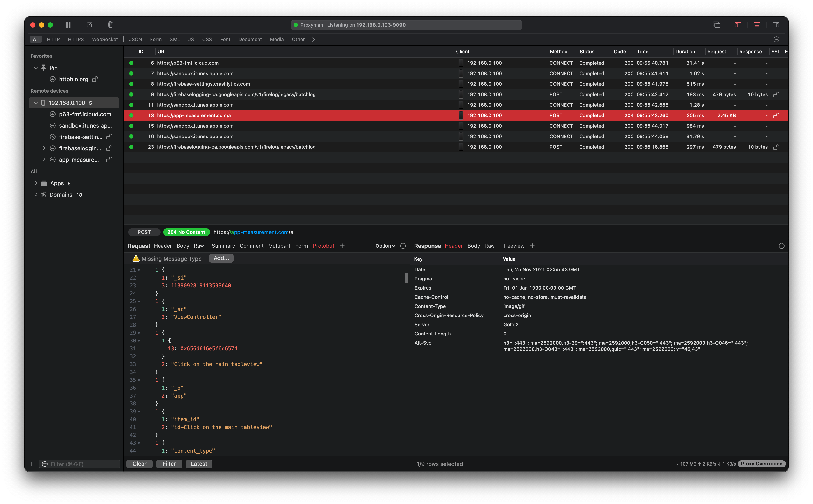This screenshot has height=504, width=813.
Task: Click SSL lock icon on app-measurement row
Action: [x=776, y=116]
